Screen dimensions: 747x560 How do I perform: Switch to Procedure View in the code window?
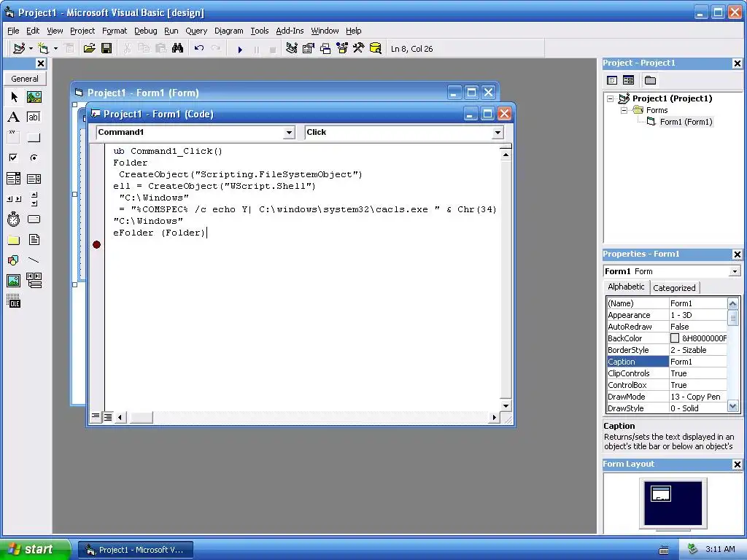(96, 417)
